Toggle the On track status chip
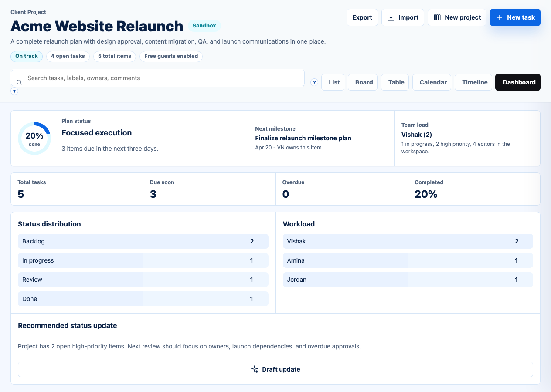Image resolution: width=551 pixels, height=392 pixels. (x=27, y=56)
